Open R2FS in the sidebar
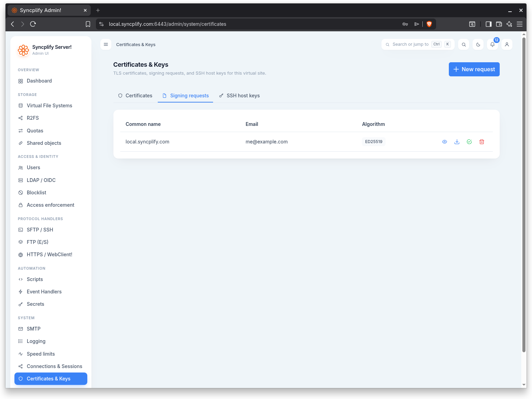 [51, 118]
